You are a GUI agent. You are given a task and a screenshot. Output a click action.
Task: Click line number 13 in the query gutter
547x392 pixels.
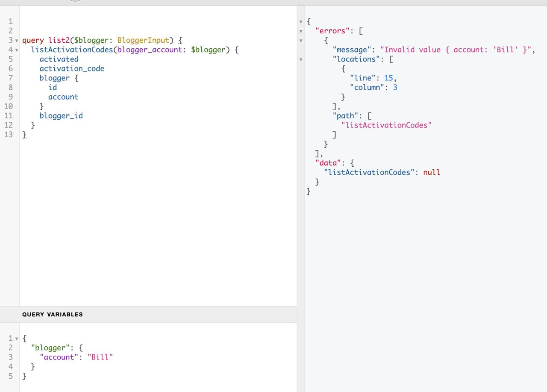coord(8,134)
